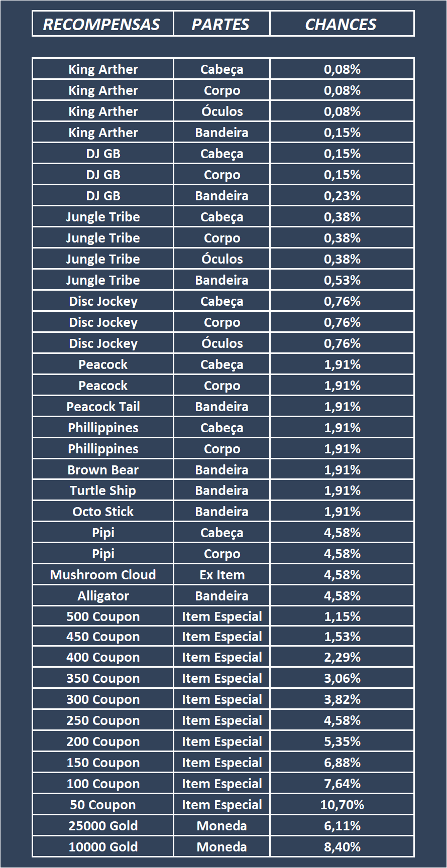Click the RECOMPENSAS column header
This screenshot has width=447, height=868.
pos(102,24)
